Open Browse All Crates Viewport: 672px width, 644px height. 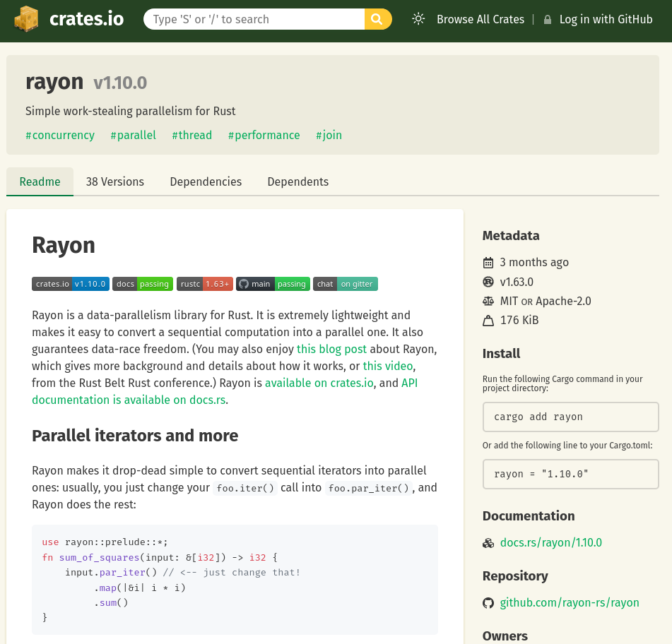[x=481, y=19]
